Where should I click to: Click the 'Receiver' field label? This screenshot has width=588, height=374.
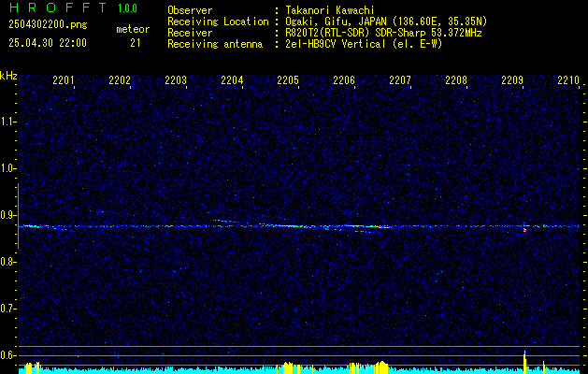190,33
